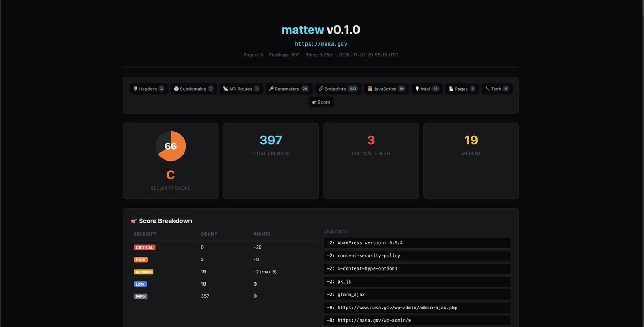Click the red CRITICAL severity badge
The width and height of the screenshot is (644, 327).
[x=144, y=248]
